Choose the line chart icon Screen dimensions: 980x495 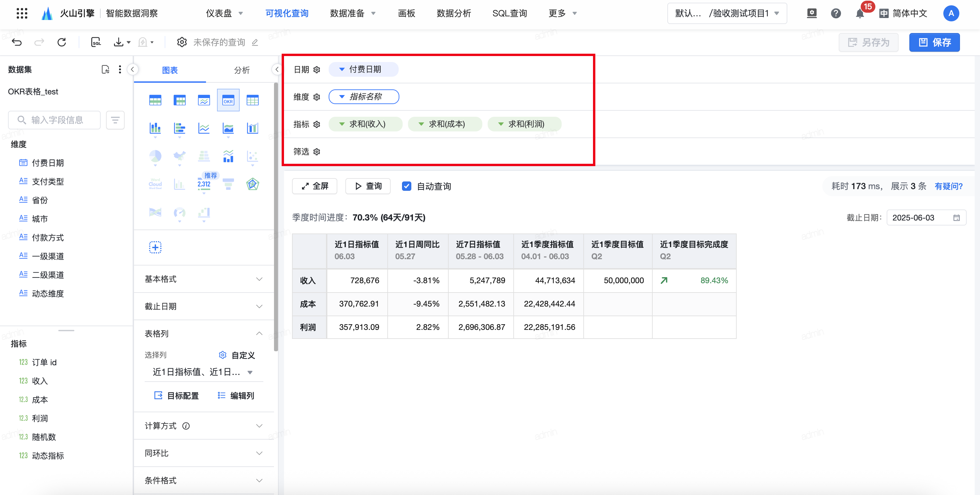204,128
